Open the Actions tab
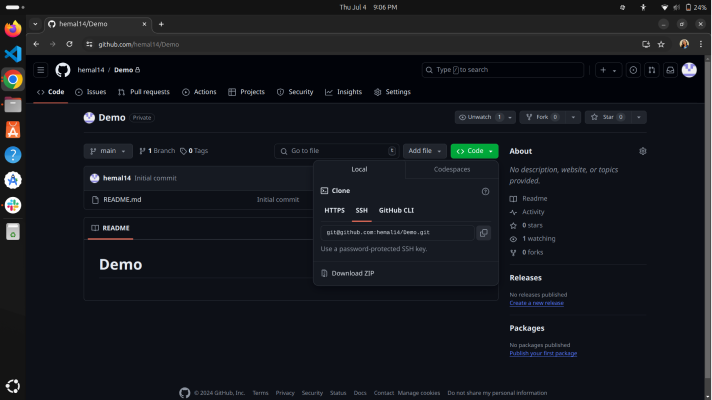The image size is (712, 400). pyautogui.click(x=199, y=92)
